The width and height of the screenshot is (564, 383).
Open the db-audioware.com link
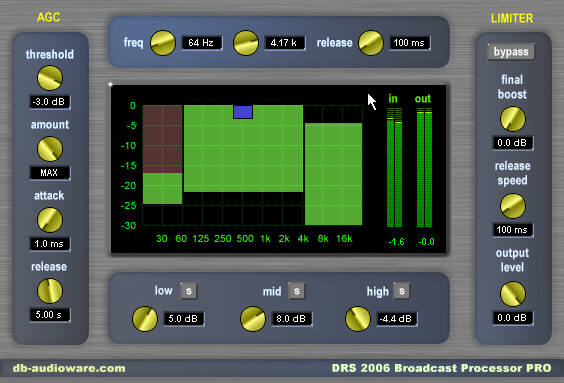click(x=69, y=368)
